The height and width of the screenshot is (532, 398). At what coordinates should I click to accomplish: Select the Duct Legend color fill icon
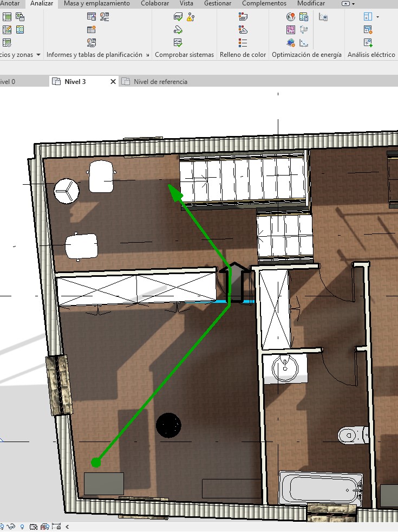(x=243, y=17)
